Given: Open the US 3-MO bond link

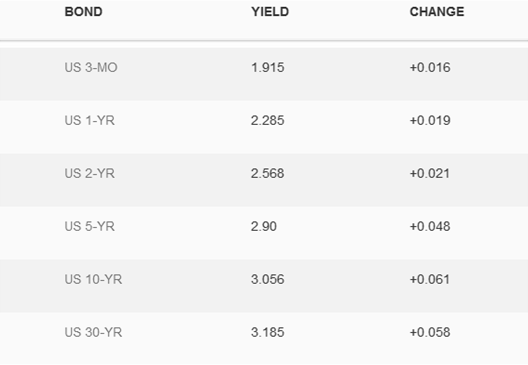Looking at the screenshot, I should tap(91, 67).
